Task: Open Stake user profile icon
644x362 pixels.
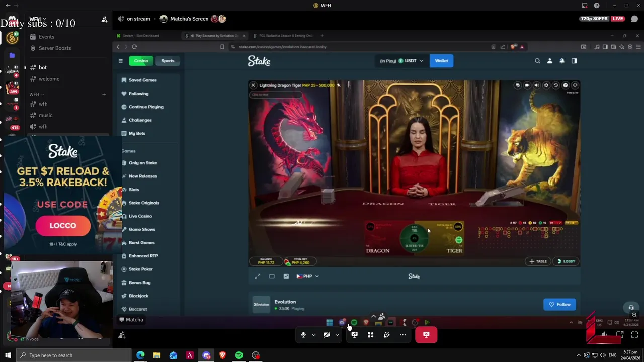Action: (549, 61)
